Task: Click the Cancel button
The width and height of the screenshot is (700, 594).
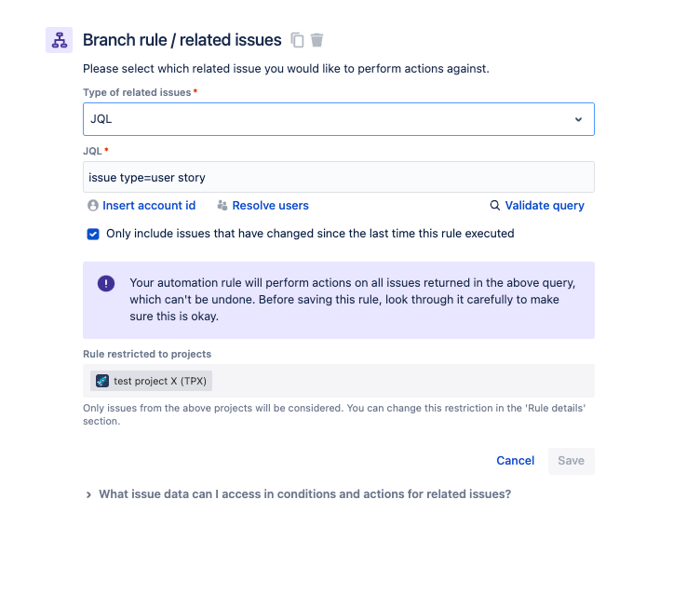Action: point(515,461)
